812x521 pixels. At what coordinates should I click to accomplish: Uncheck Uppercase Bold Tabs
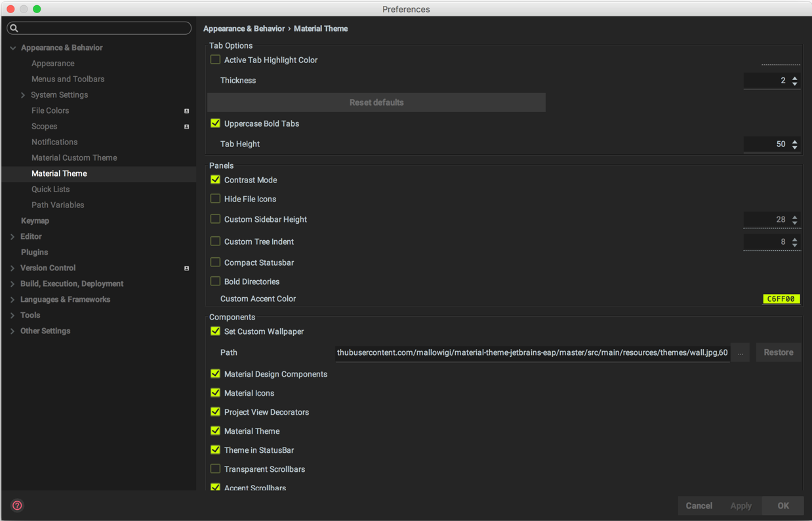tap(215, 123)
